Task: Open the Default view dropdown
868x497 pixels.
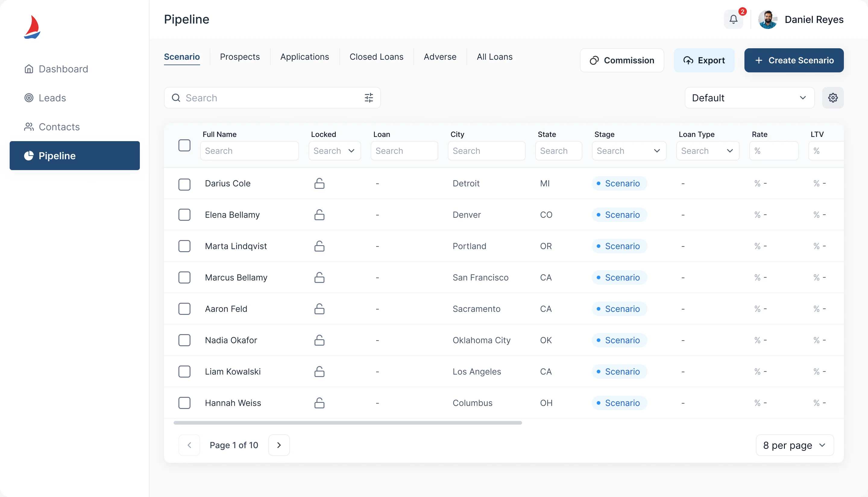Action: click(749, 98)
